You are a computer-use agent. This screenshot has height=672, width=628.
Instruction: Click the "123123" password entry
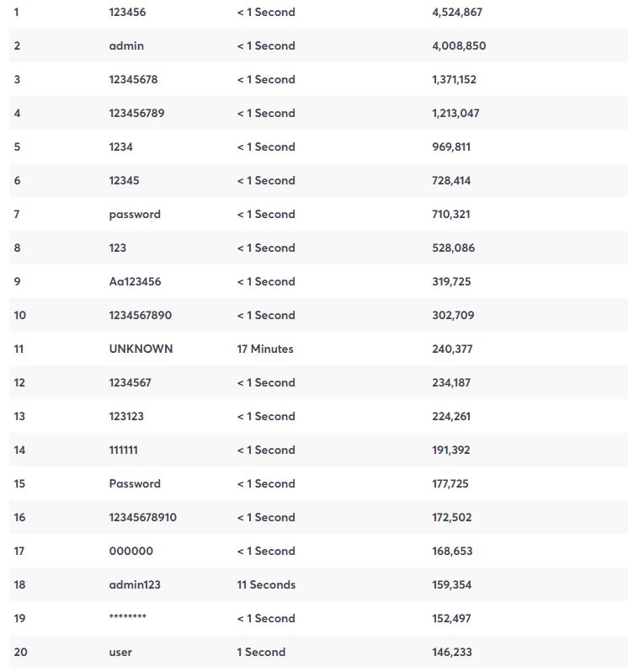pos(126,416)
